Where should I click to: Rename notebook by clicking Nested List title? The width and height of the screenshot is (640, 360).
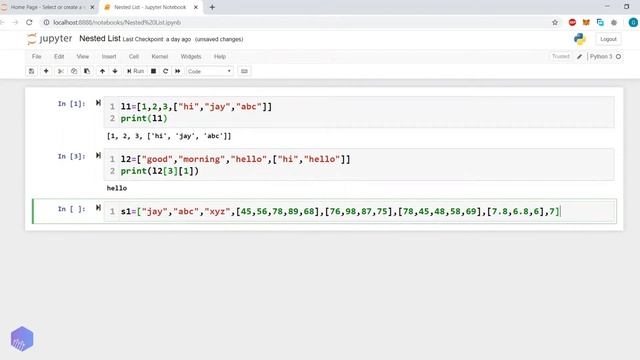point(100,38)
